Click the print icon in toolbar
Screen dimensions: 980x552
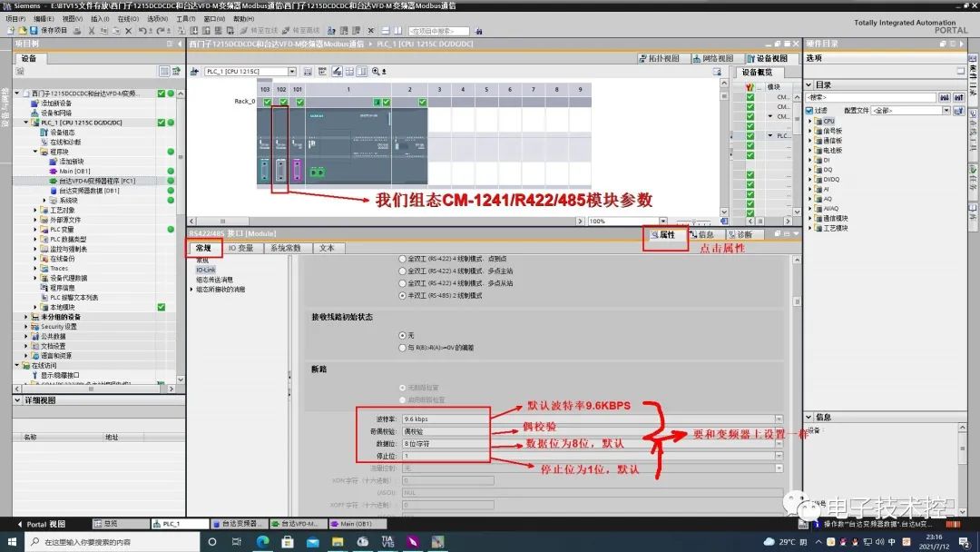click(x=77, y=30)
